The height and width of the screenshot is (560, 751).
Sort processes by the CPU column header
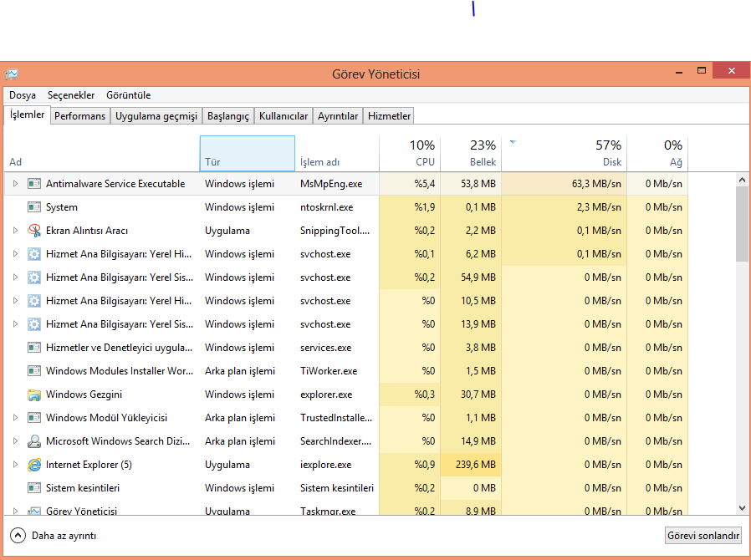click(410, 154)
